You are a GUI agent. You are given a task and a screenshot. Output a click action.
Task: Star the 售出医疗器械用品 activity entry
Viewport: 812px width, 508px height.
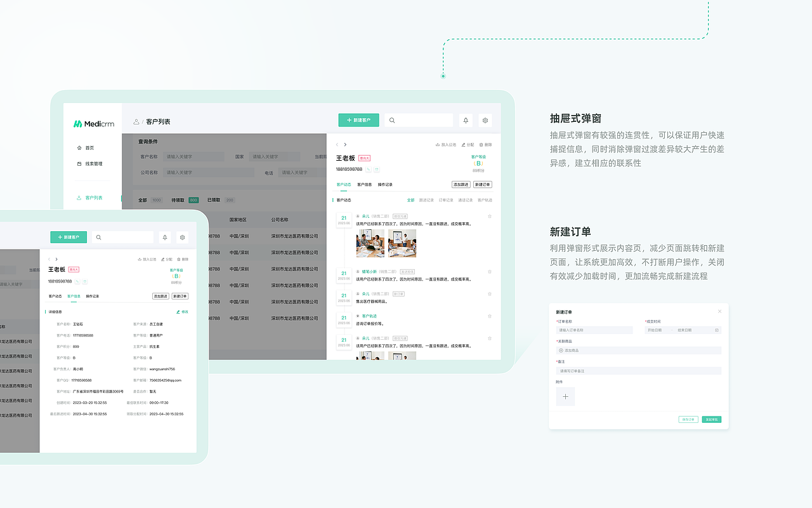coord(490,293)
